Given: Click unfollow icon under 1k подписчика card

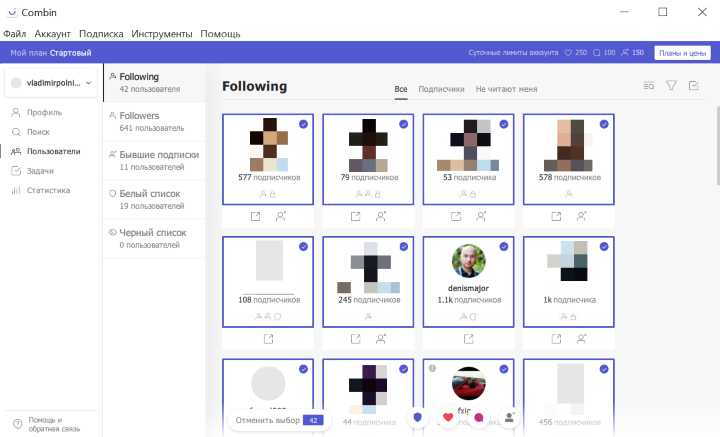Looking at the screenshot, I should point(581,339).
